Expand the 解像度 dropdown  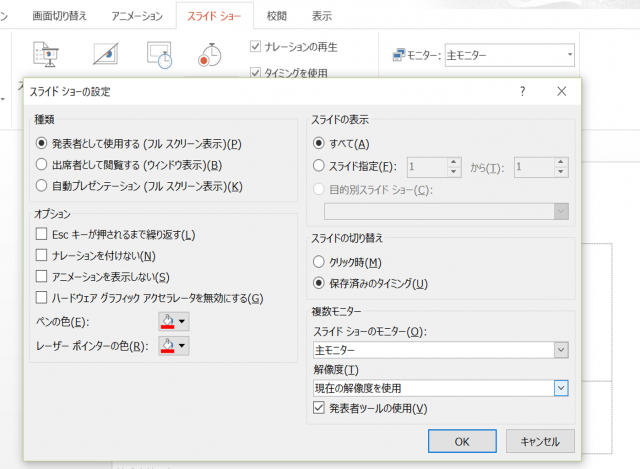click(561, 388)
